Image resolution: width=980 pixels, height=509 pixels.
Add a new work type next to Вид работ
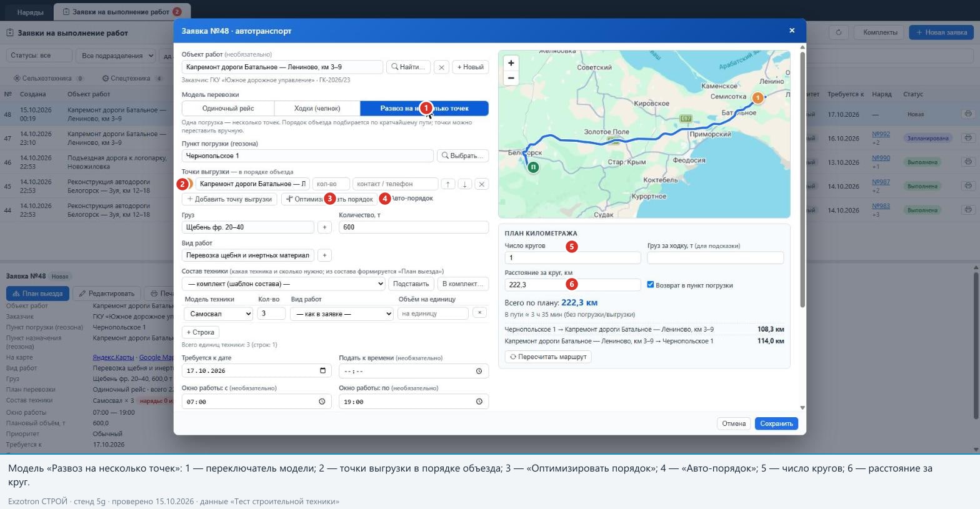pyautogui.click(x=324, y=255)
